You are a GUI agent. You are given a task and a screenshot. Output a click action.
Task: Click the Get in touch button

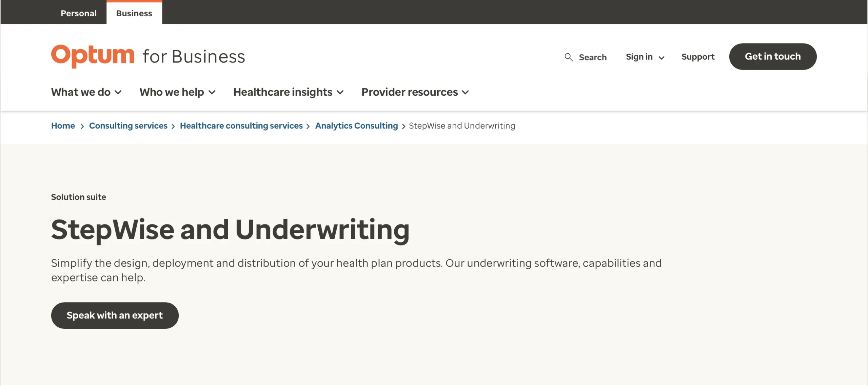[x=773, y=56]
